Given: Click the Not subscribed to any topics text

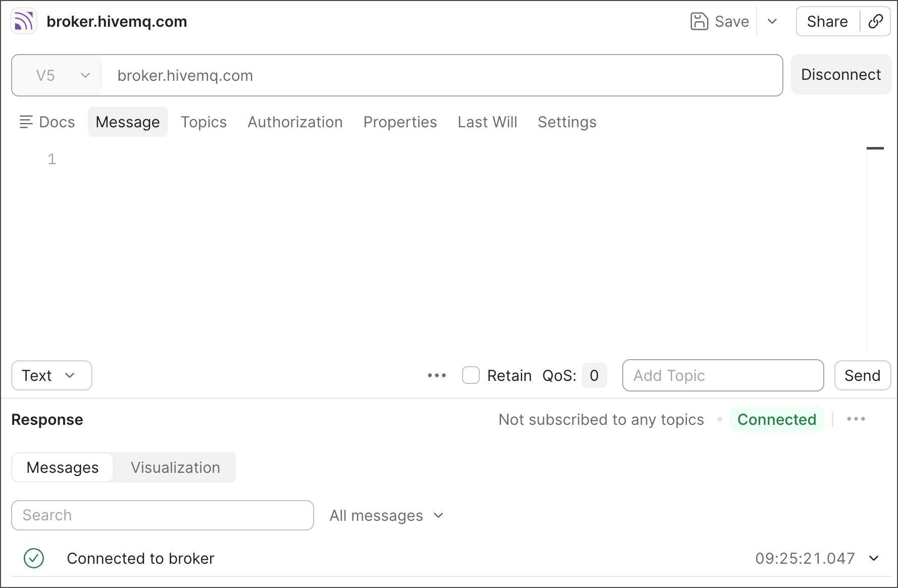Looking at the screenshot, I should 601,419.
